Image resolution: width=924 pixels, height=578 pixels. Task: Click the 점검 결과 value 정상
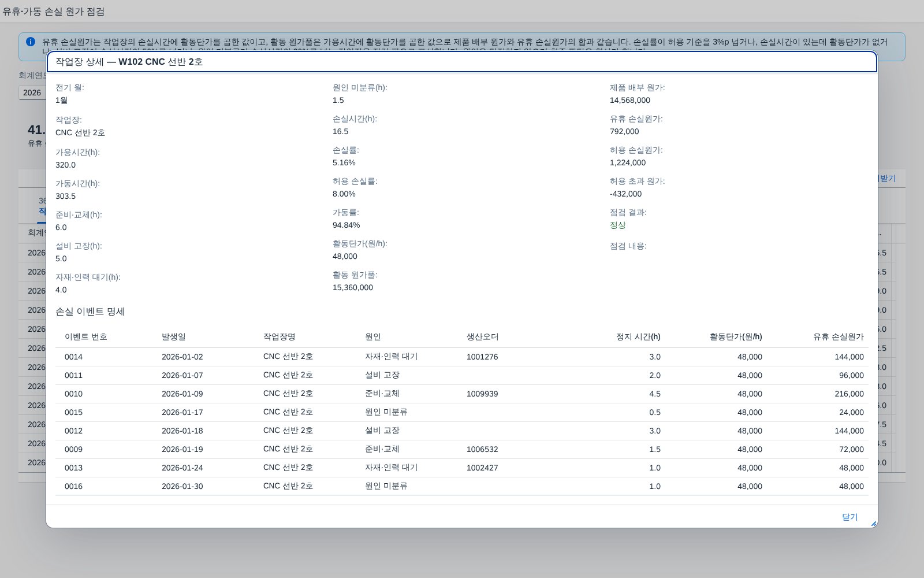pos(618,225)
